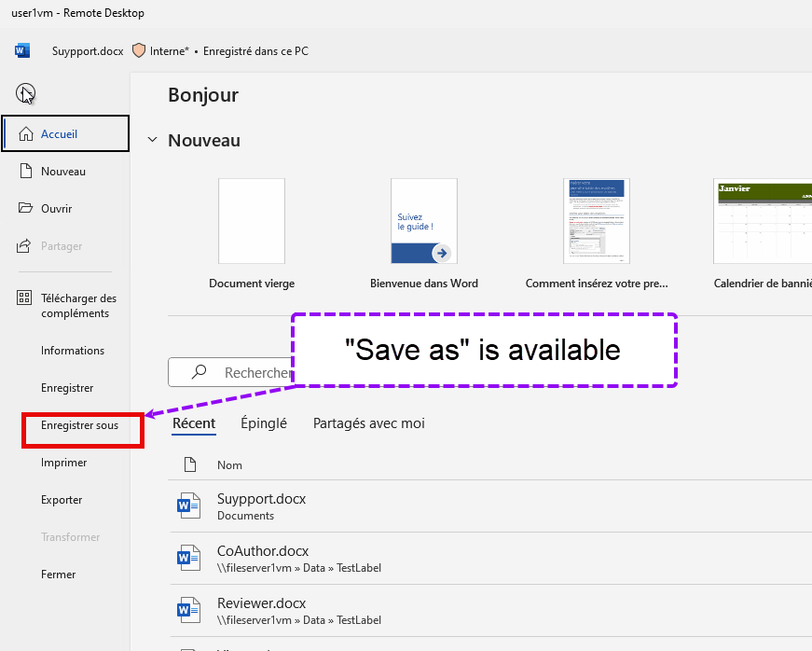Click the Ouvrir folder icon
The width and height of the screenshot is (812, 651).
[x=25, y=208]
